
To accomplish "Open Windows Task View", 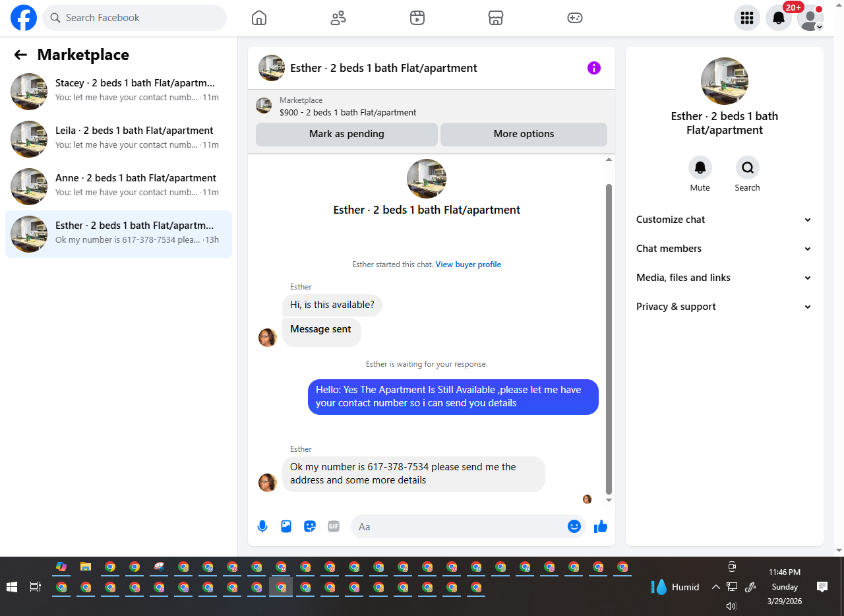I will (36, 587).
